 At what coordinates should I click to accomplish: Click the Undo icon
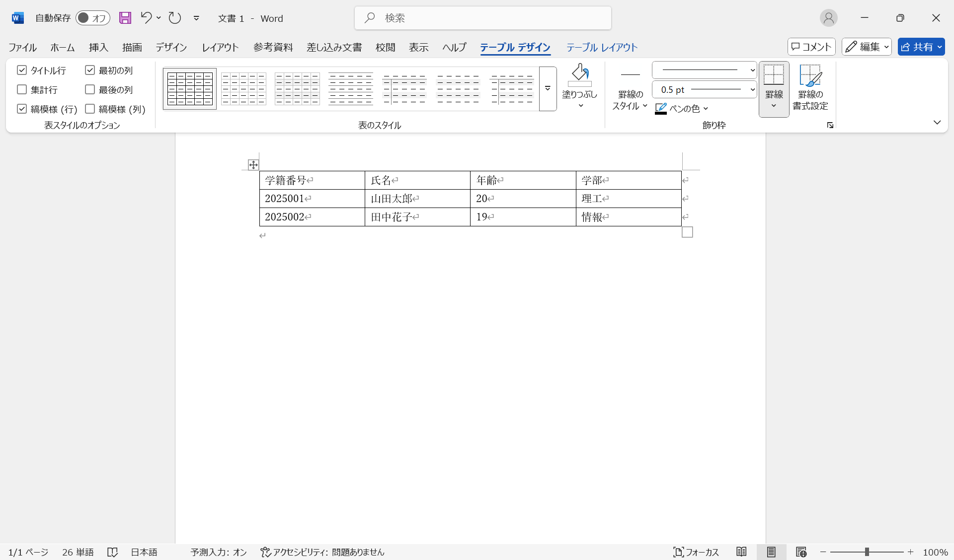coord(145,18)
